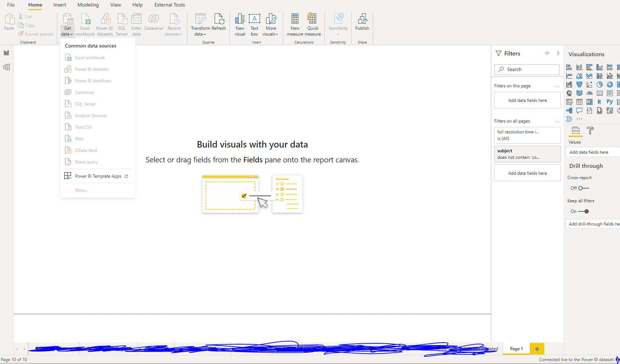Select the R script visual
The width and height of the screenshot is (620, 364).
coord(600,102)
